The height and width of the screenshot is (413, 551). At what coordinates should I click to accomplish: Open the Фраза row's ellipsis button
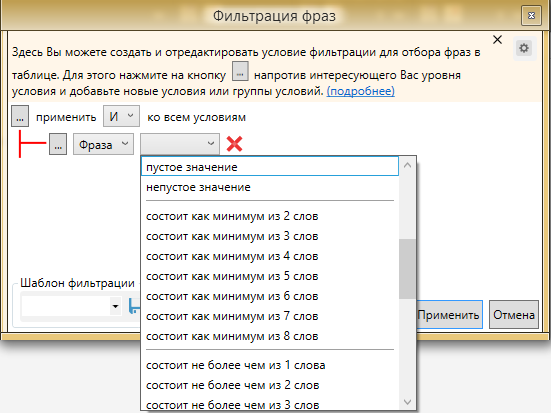58,144
